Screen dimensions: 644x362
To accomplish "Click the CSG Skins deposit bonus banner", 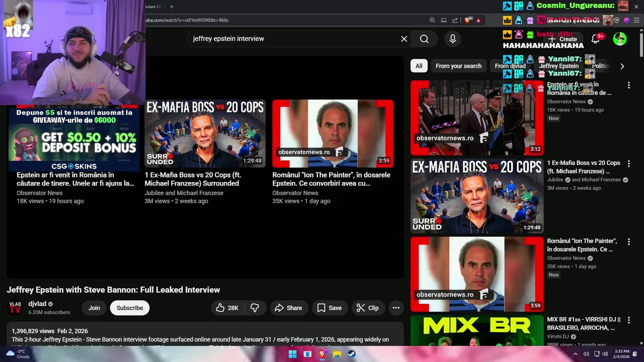I will (74, 139).
